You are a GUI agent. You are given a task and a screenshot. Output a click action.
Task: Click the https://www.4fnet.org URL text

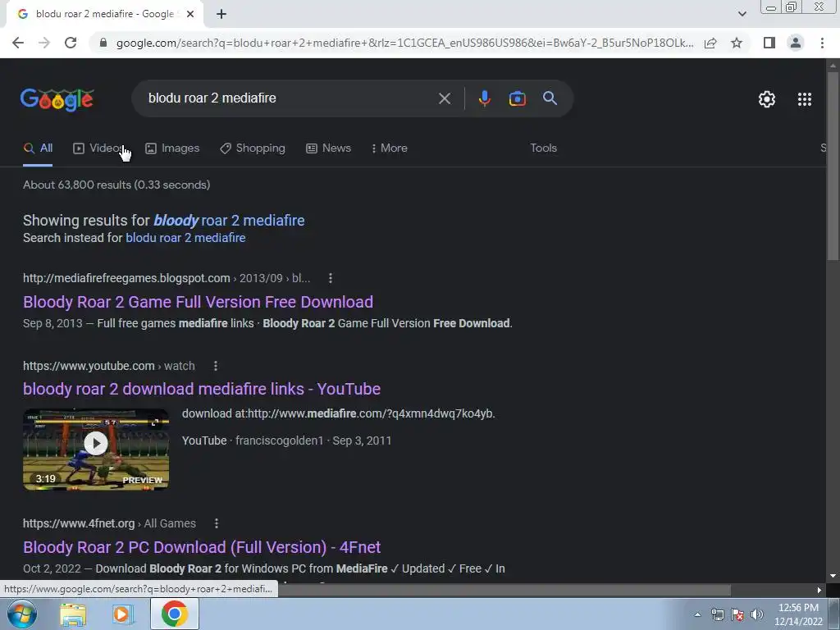coord(79,523)
